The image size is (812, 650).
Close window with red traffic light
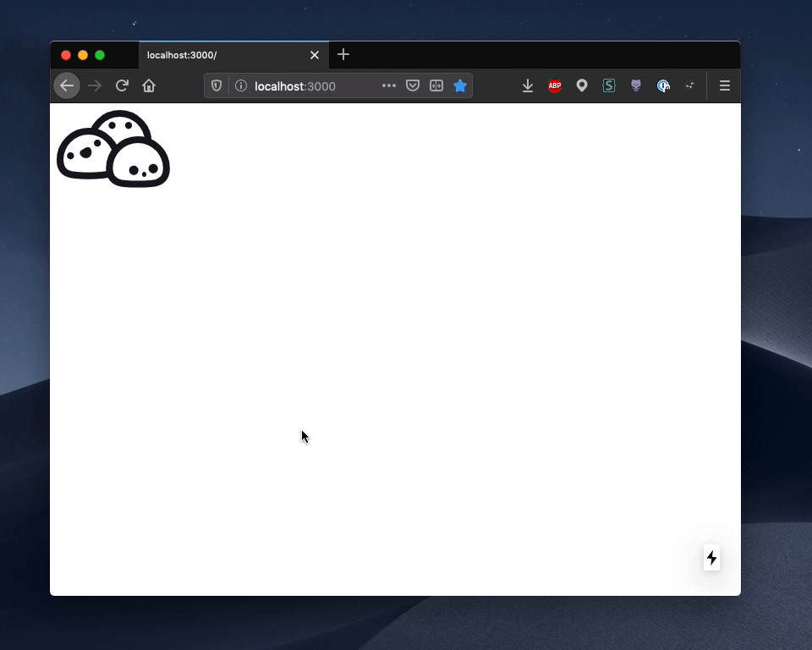(x=66, y=55)
